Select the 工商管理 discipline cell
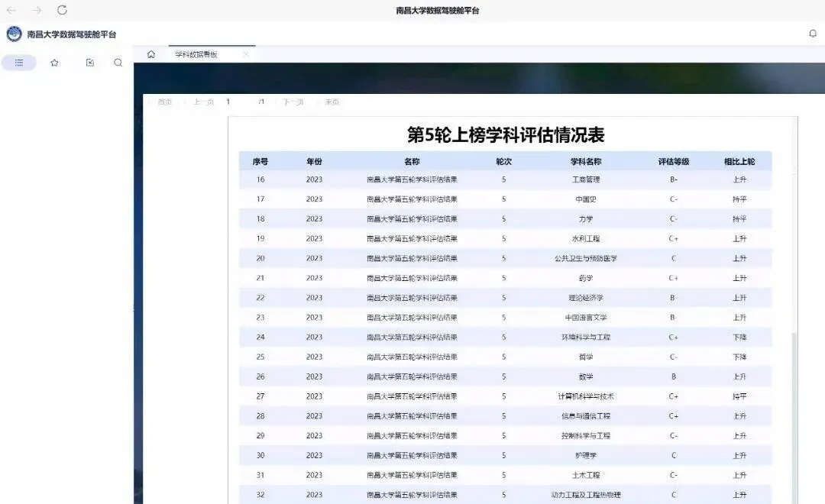The height and width of the screenshot is (504, 825). click(586, 179)
